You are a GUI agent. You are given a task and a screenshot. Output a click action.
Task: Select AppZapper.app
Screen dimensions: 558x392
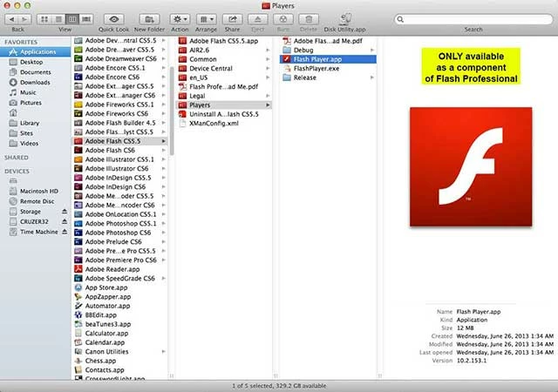point(108,297)
